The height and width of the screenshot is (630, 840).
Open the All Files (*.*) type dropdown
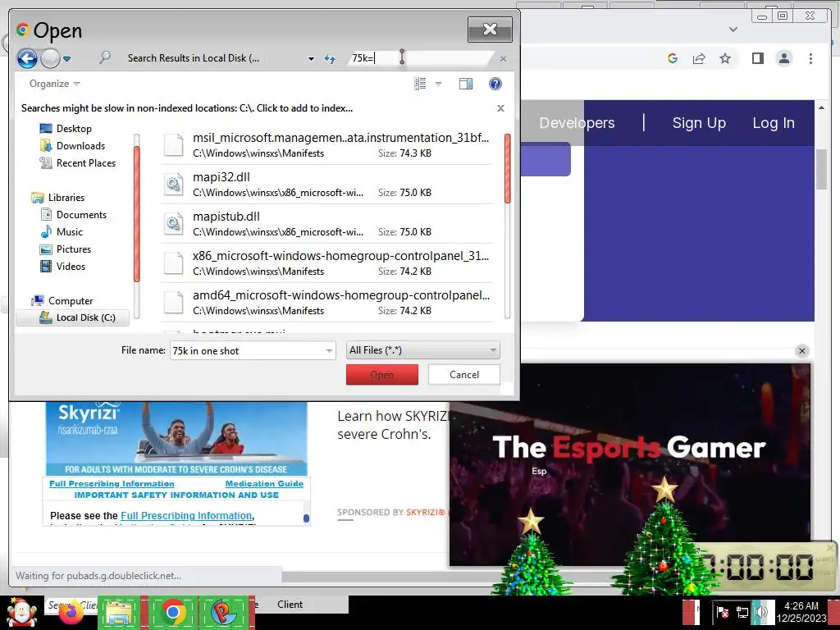tap(422, 350)
